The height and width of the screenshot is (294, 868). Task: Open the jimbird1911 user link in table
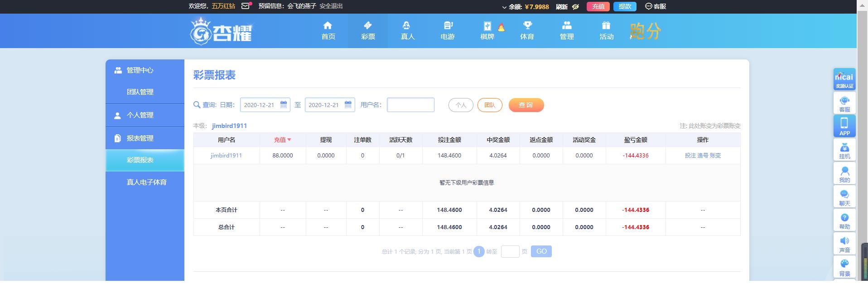coord(226,155)
